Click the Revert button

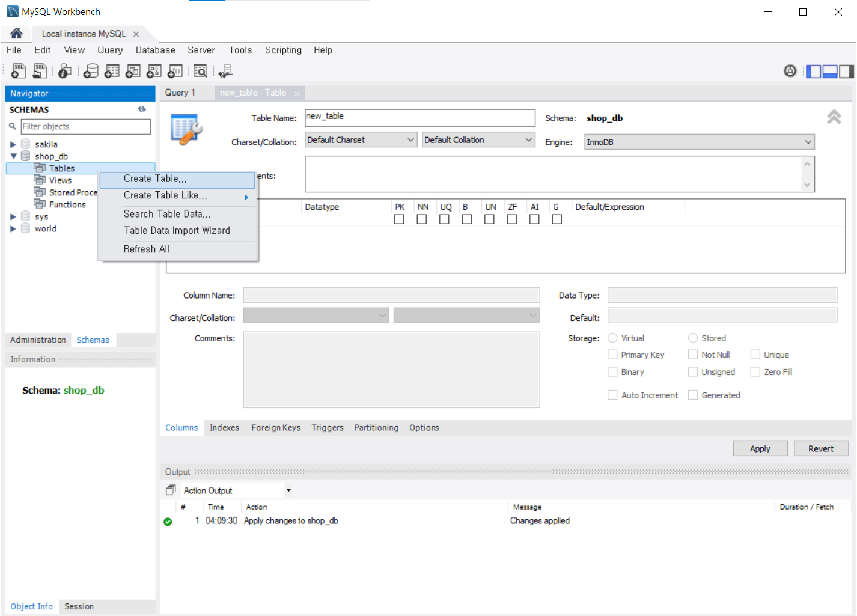(x=821, y=448)
